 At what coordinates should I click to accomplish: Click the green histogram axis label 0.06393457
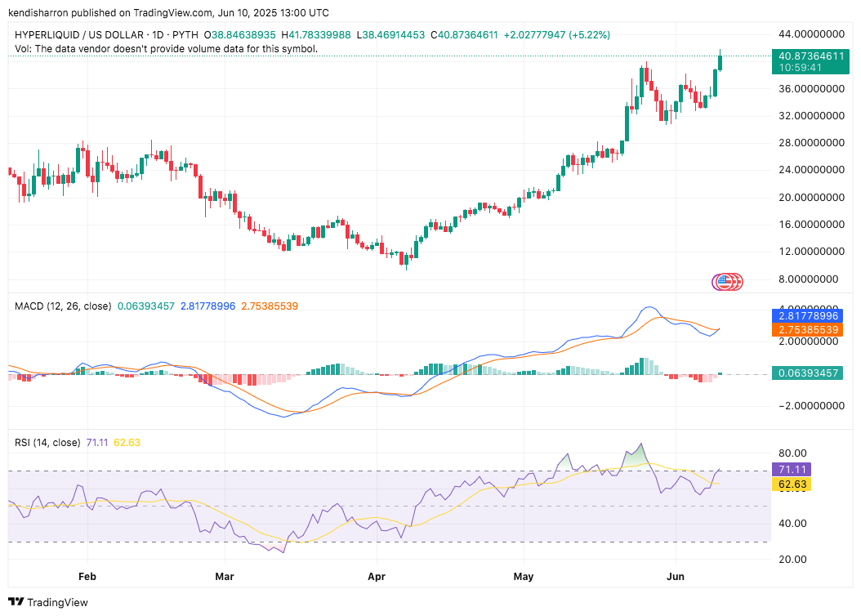[x=807, y=373]
